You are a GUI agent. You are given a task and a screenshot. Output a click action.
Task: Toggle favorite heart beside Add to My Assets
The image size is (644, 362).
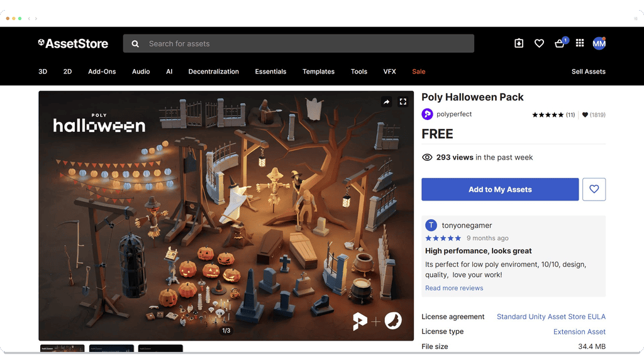point(594,189)
